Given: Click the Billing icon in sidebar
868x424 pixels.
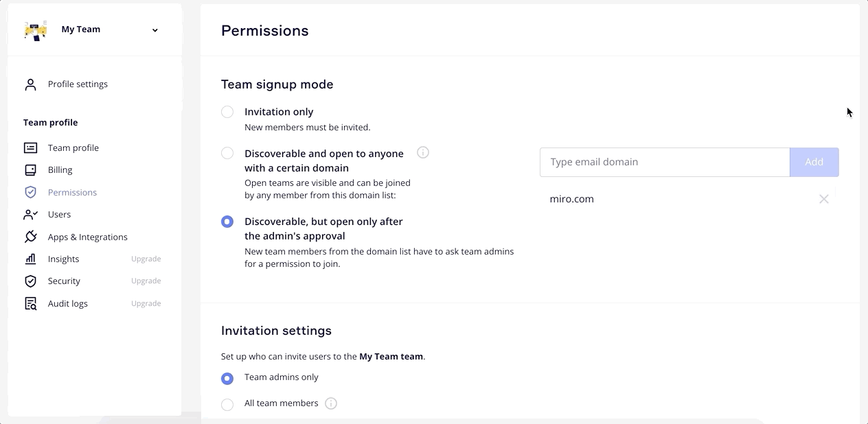Looking at the screenshot, I should [x=30, y=170].
